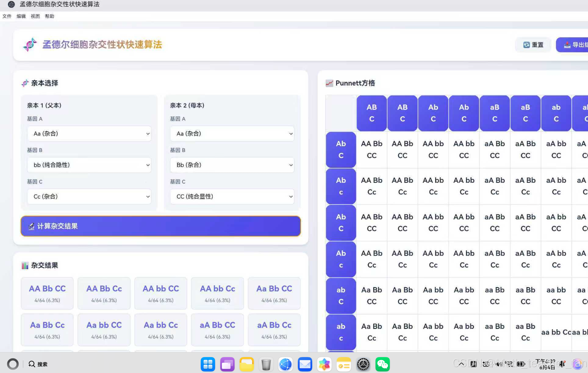Click the circle launcher icon at taskbar left
The height and width of the screenshot is (373, 588).
coord(13,364)
